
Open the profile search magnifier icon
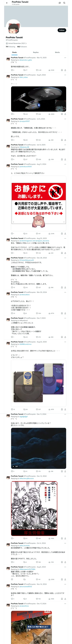tap(64, 3)
